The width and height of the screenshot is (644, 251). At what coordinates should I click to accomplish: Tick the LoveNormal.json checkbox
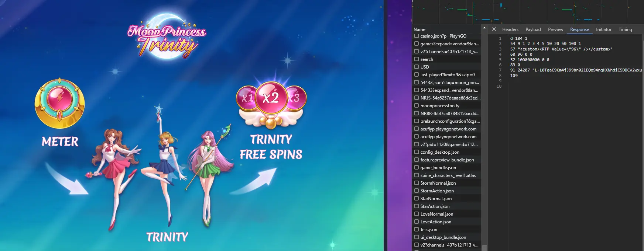(x=417, y=214)
